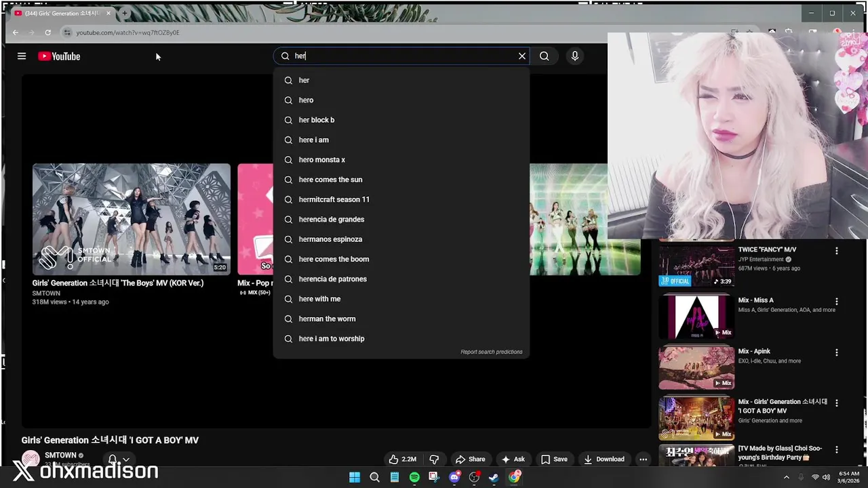This screenshot has height=488, width=868.
Task: Open the Windows Start menu
Action: [355, 477]
